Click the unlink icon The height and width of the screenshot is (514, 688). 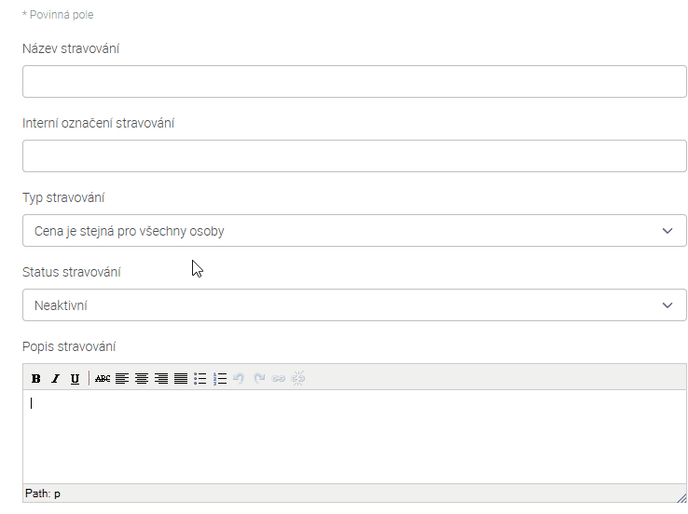(298, 379)
